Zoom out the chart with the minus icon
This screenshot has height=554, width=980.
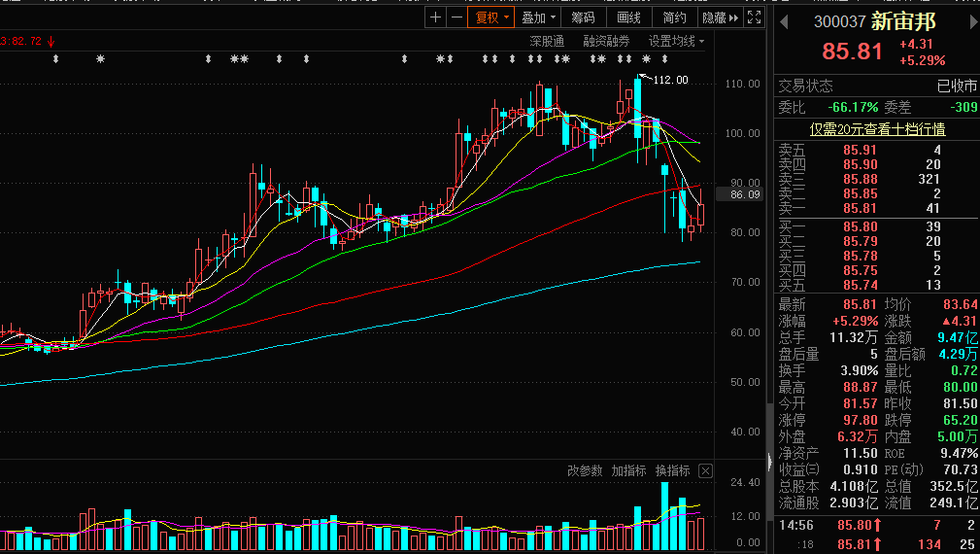click(456, 17)
